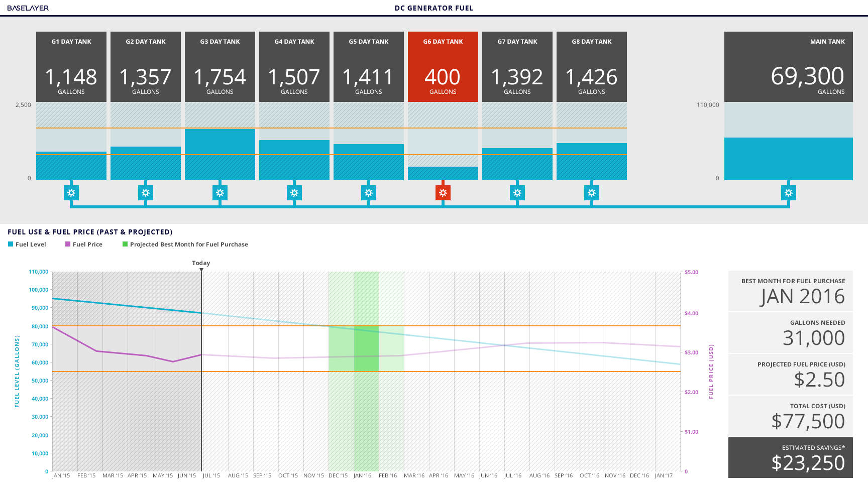868x493 pixels.
Task: Click gear icon below G4 day tank
Action: [x=294, y=193]
